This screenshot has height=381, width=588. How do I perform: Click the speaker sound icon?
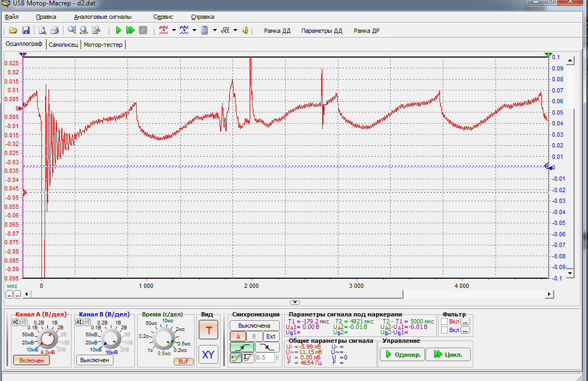[245, 30]
